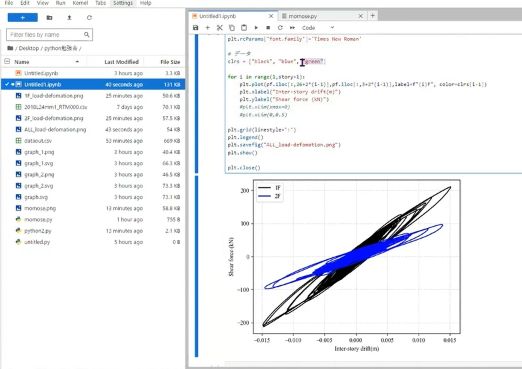Copy the selected cell icon

click(x=232, y=28)
